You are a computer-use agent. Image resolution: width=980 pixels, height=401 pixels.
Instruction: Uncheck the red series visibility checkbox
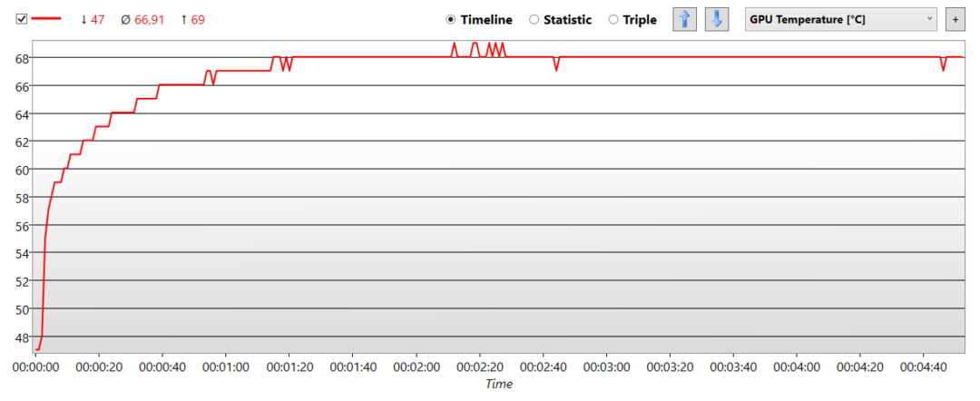(22, 19)
